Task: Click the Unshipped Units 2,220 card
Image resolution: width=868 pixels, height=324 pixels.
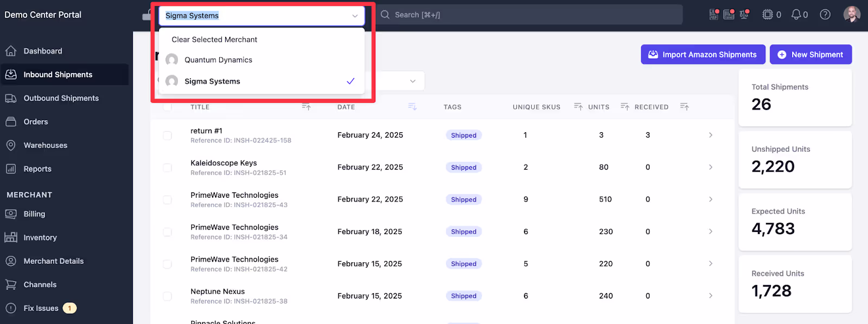Action: [x=795, y=160]
